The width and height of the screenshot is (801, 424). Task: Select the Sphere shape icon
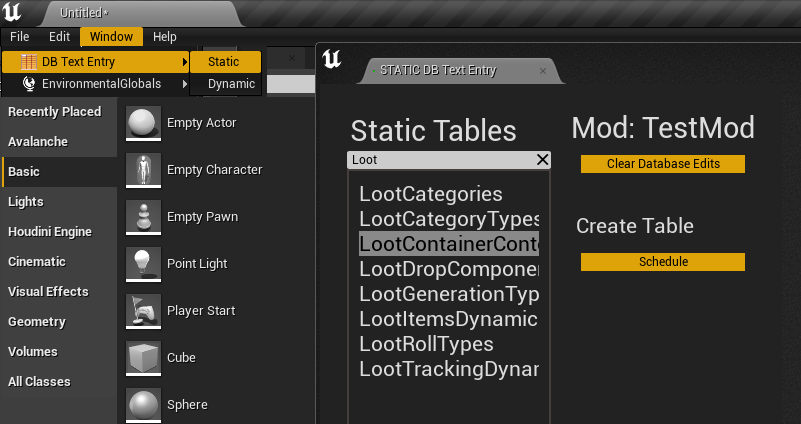point(144,405)
